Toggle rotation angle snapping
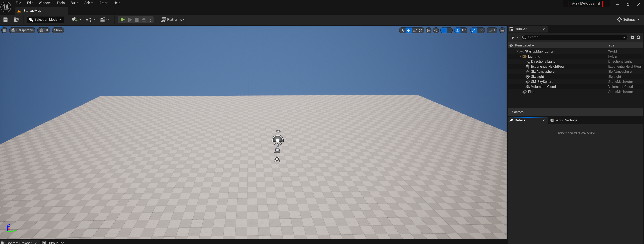Image resolution: width=644 pixels, height=244 pixels. click(x=458, y=30)
